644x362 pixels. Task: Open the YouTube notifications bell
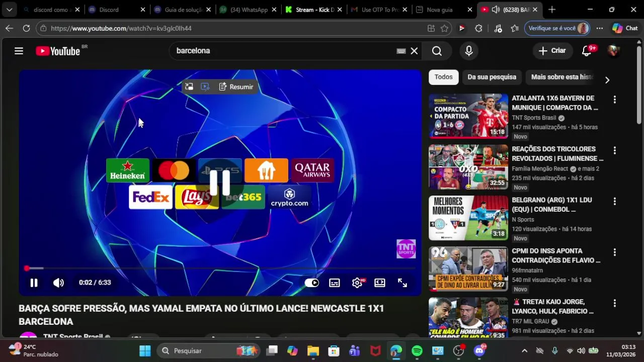pos(587,51)
